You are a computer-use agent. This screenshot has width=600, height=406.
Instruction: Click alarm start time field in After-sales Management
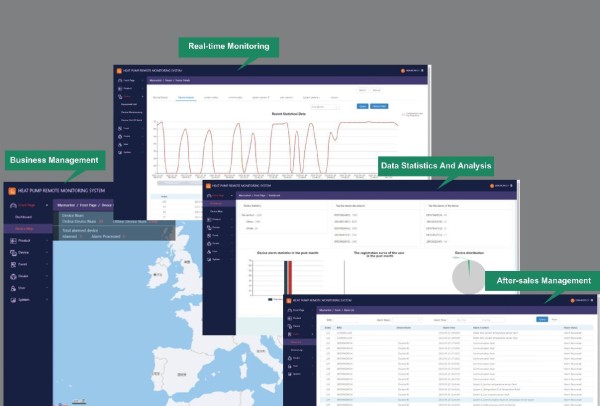coord(461,320)
